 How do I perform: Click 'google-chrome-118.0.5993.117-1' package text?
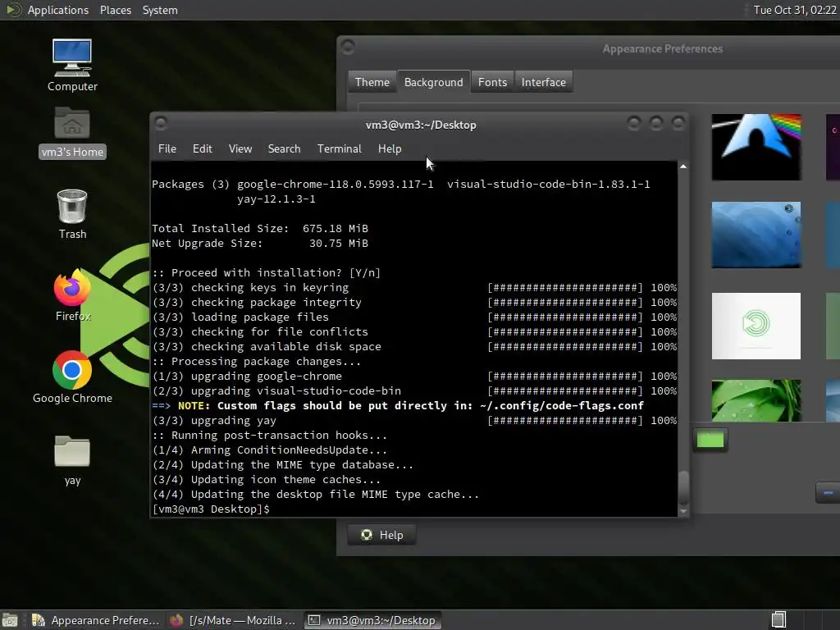336,184
